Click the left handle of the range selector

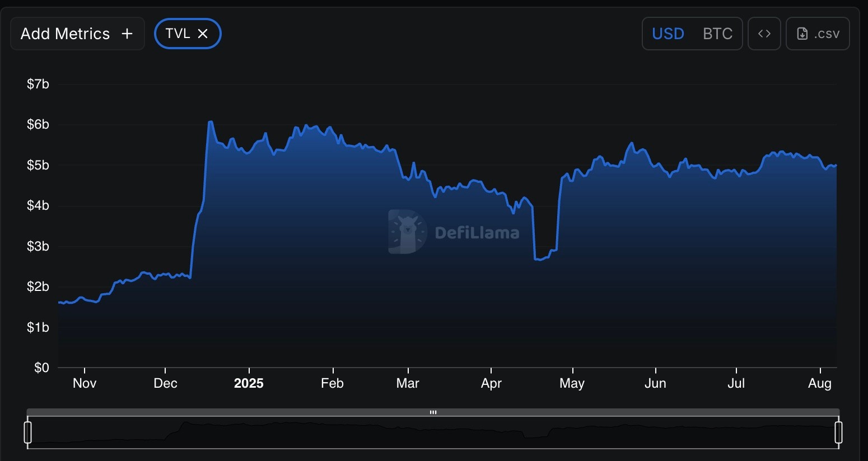click(27, 432)
